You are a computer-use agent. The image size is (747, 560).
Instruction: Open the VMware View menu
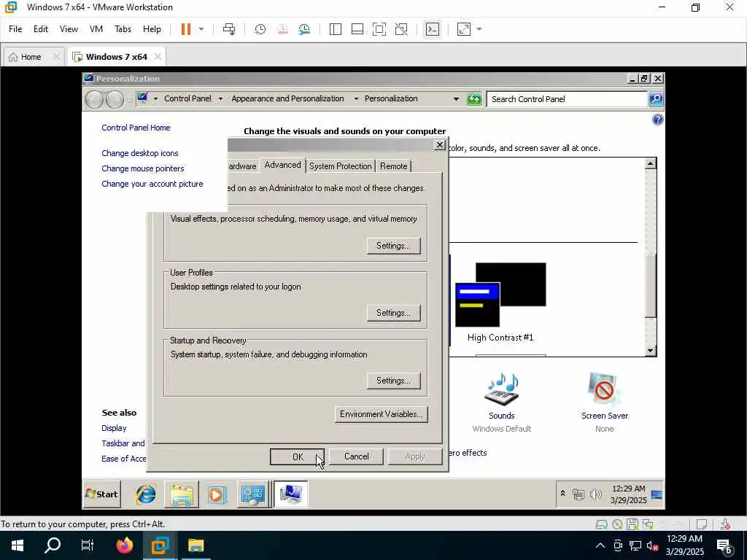click(69, 29)
